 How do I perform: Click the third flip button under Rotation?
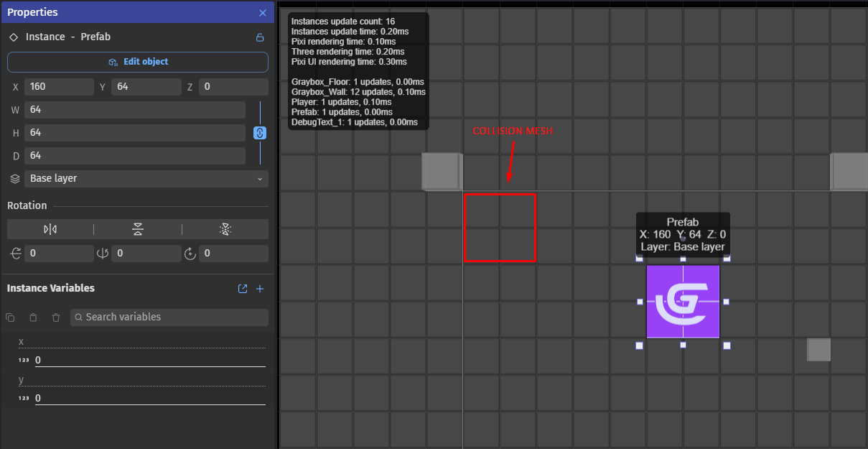225,229
